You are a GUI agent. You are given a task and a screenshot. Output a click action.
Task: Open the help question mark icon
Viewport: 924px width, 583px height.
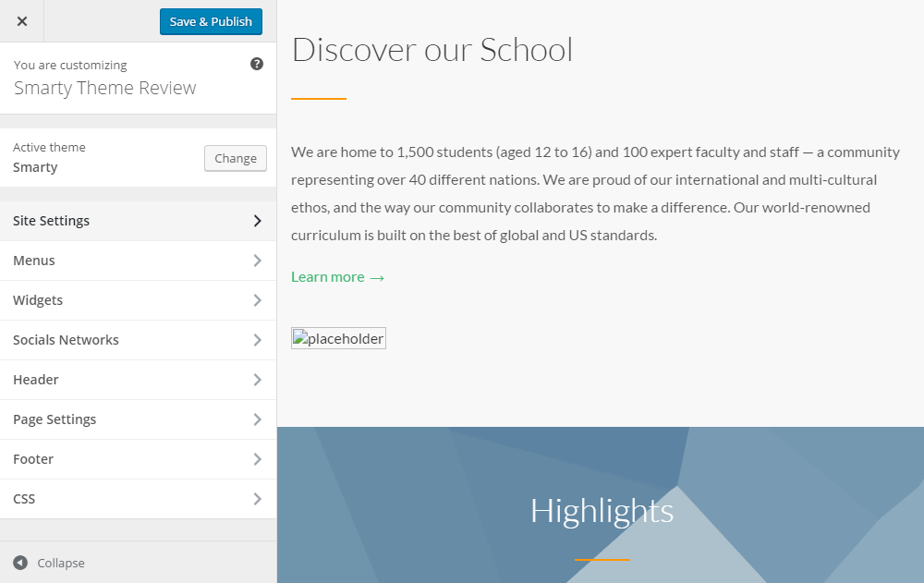[256, 64]
